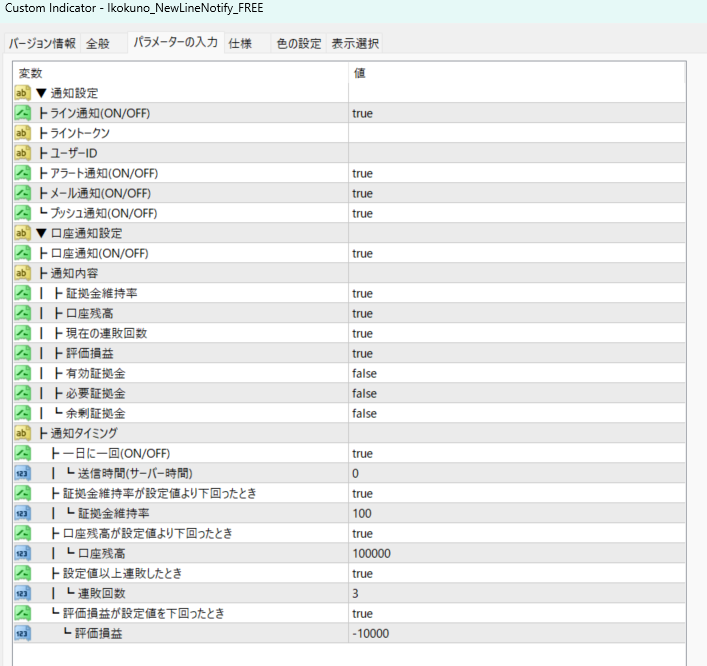Image resolution: width=707 pixels, height=666 pixels.
Task: Select the ▼ 通知設定 row label
Action: [x=67, y=93]
